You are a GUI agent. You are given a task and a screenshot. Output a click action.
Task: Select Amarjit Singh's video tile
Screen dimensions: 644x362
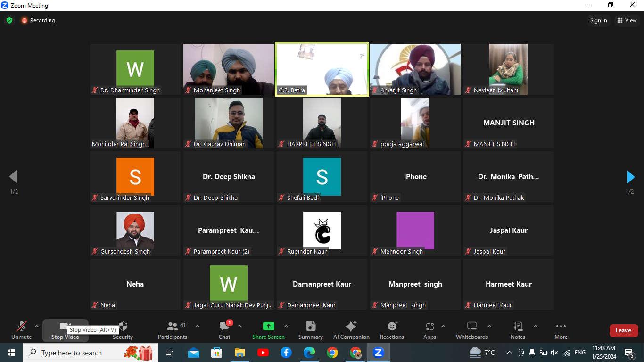click(415, 69)
